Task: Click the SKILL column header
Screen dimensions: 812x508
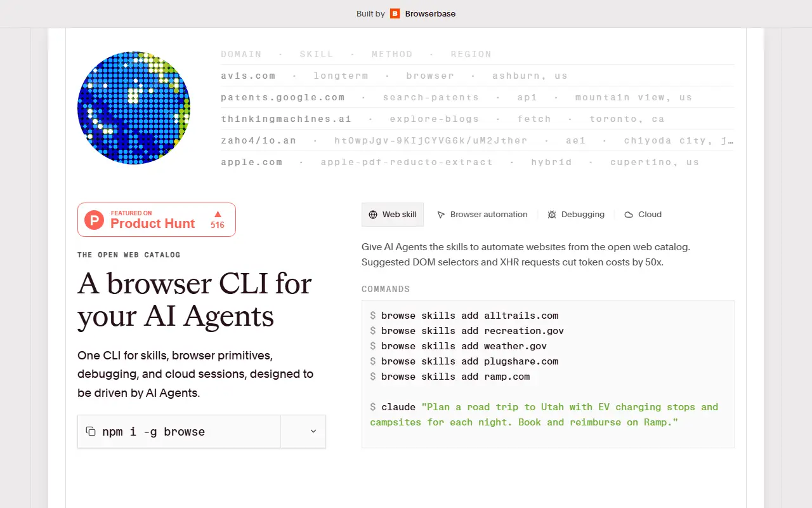Action: pyautogui.click(x=317, y=54)
